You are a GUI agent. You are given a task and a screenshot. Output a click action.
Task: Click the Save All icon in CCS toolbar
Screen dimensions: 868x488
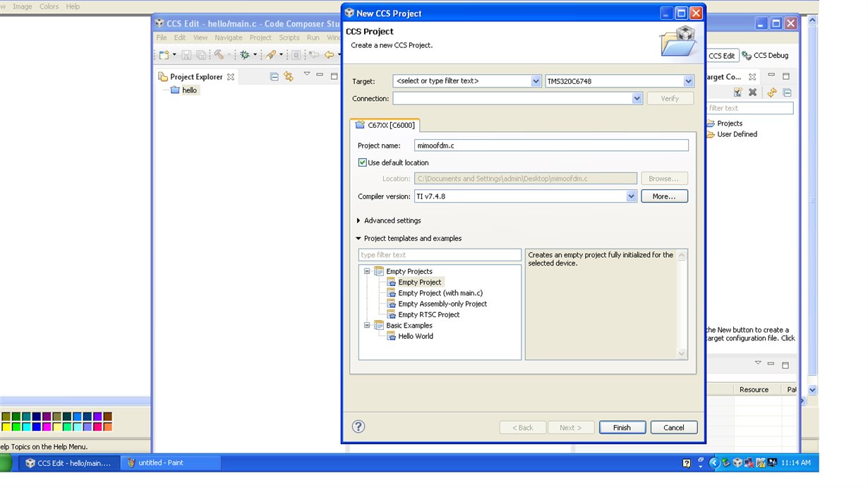(x=201, y=55)
